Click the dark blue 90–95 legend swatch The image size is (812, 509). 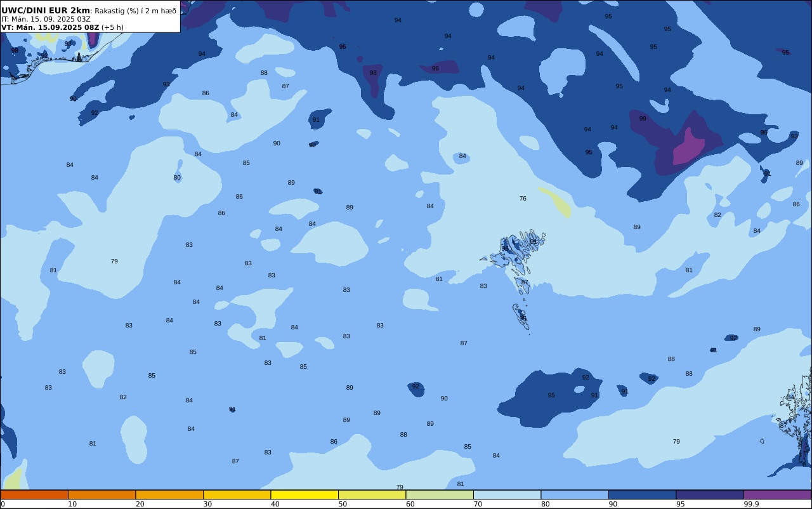coord(642,494)
